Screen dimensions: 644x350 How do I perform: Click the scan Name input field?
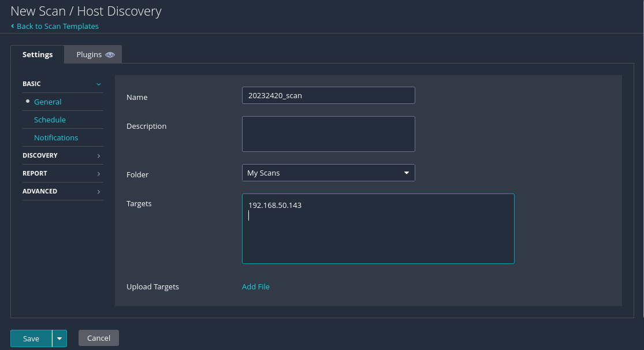[x=328, y=95]
